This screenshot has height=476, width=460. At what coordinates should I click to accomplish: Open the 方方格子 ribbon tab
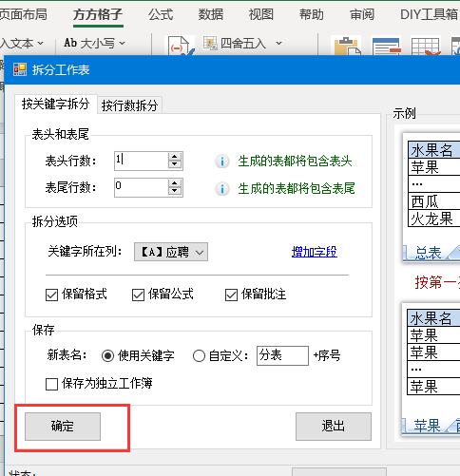[x=98, y=14]
